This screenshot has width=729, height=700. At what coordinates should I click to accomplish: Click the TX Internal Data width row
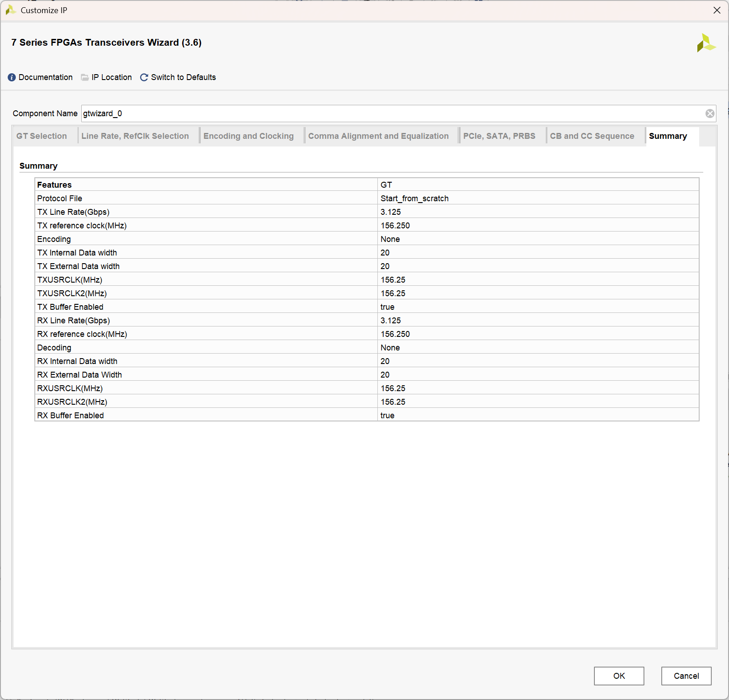[x=367, y=252]
